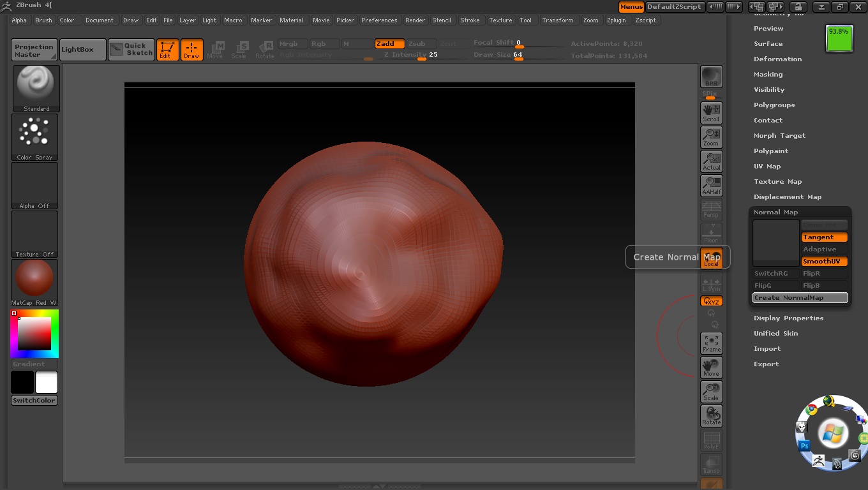Open LightBox browser
This screenshot has width=868, height=490.
(x=83, y=50)
